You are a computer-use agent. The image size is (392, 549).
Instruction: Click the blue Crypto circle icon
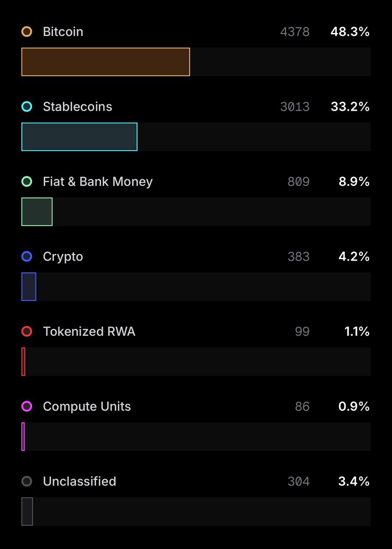click(27, 256)
